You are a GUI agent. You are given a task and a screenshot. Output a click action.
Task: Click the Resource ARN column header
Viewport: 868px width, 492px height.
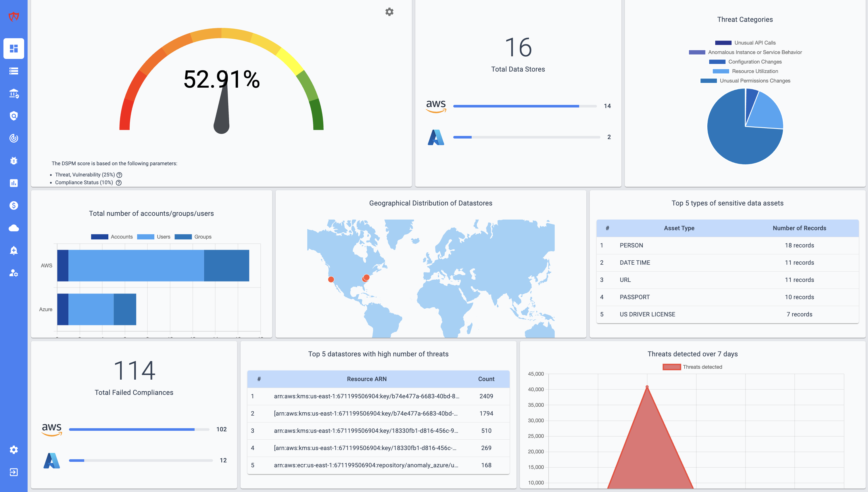tap(366, 379)
